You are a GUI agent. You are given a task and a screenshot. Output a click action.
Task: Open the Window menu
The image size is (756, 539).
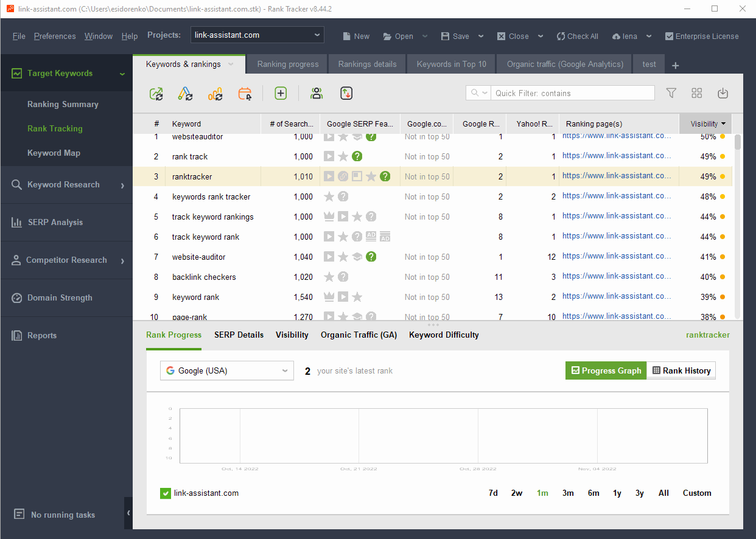pyautogui.click(x=99, y=36)
